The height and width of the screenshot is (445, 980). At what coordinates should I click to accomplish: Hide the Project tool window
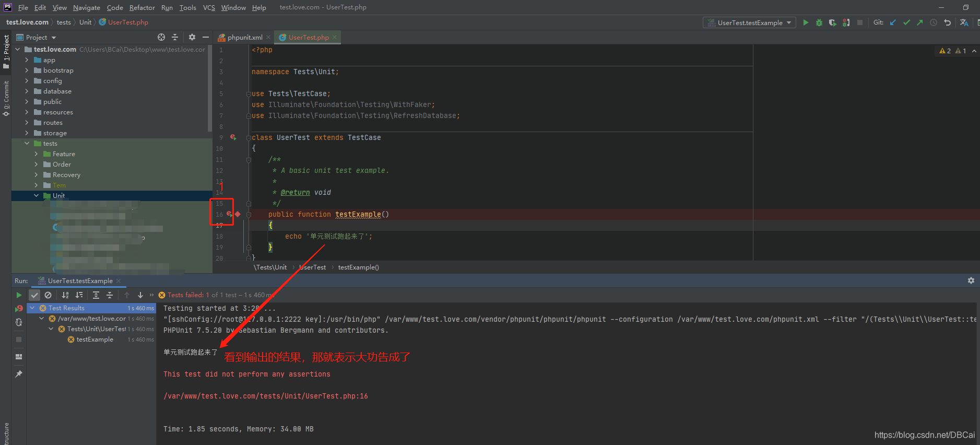[x=206, y=37]
